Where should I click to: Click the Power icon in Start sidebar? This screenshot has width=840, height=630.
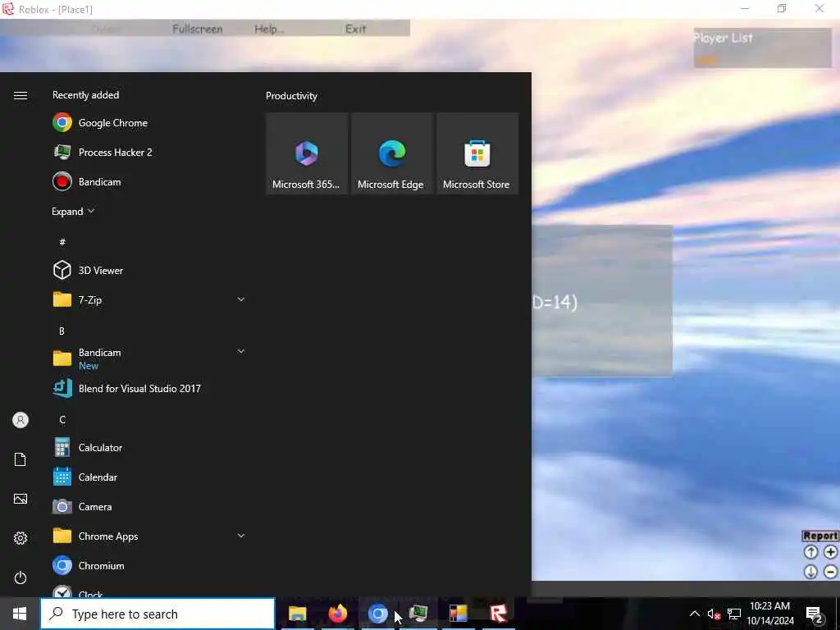click(x=21, y=577)
